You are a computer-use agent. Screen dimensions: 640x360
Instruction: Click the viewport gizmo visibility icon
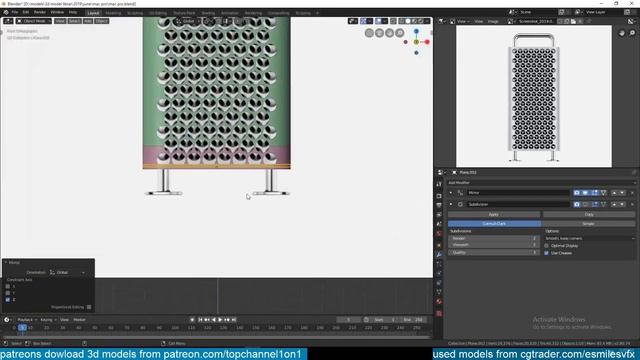tap(363, 21)
